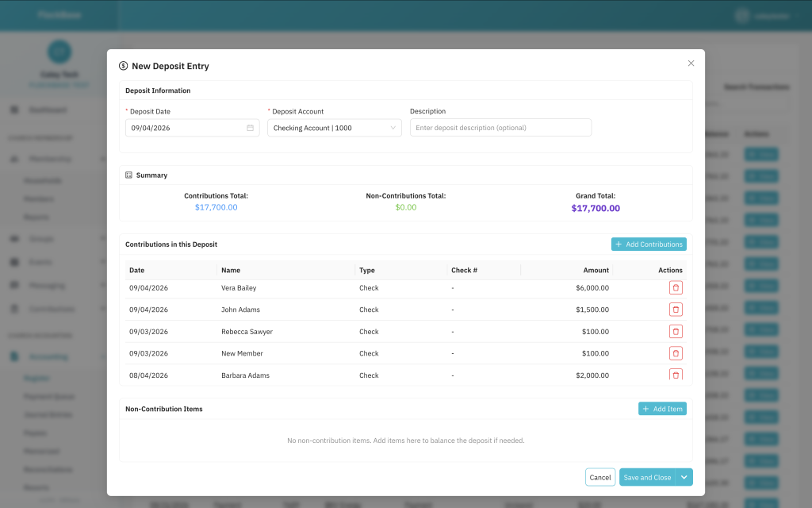Screen dimensions: 812x508
Task: Click the Non-Contribution Items heading
Action: click(163, 409)
